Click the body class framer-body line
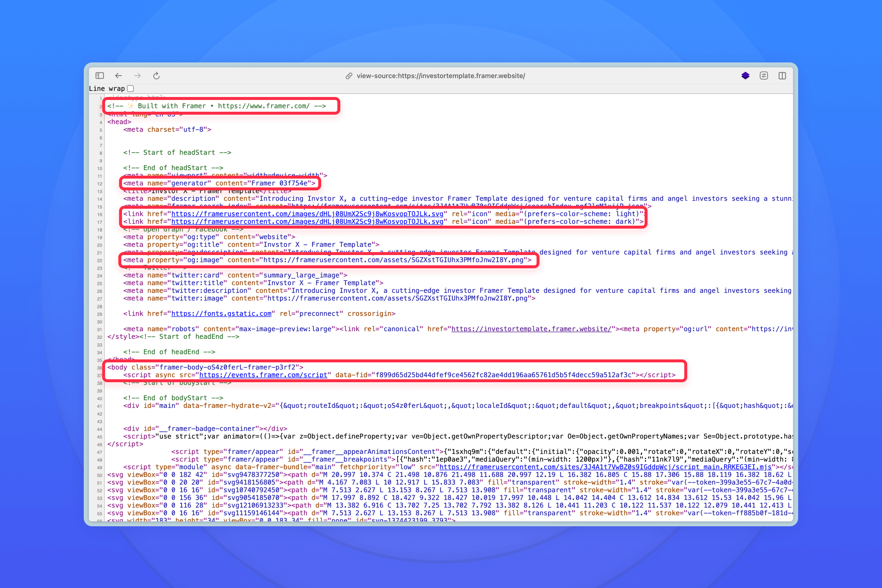882x588 pixels. [x=205, y=367]
